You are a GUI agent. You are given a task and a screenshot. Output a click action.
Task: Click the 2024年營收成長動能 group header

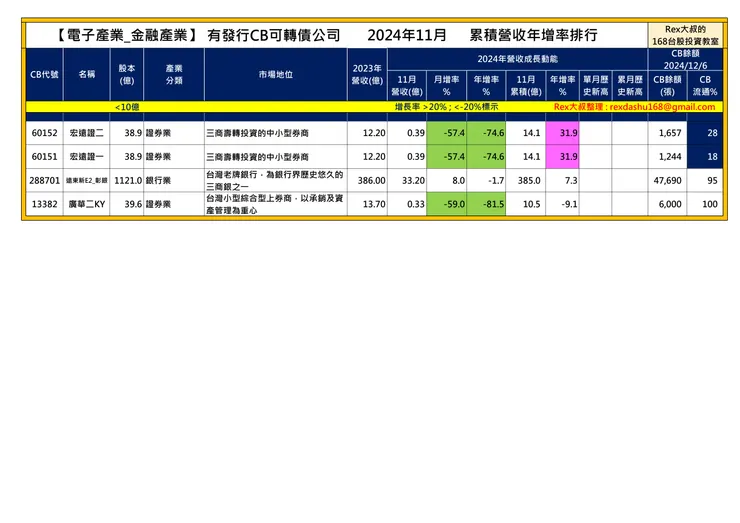click(517, 59)
